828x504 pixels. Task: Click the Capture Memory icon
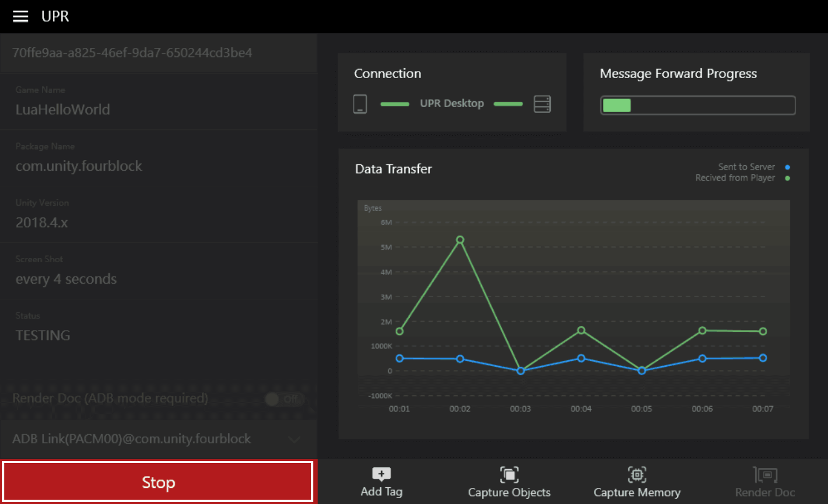(637, 474)
